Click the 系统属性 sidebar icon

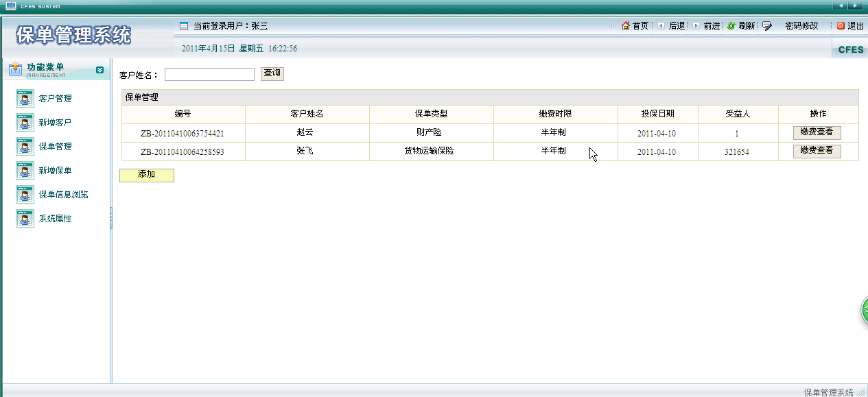coord(25,219)
